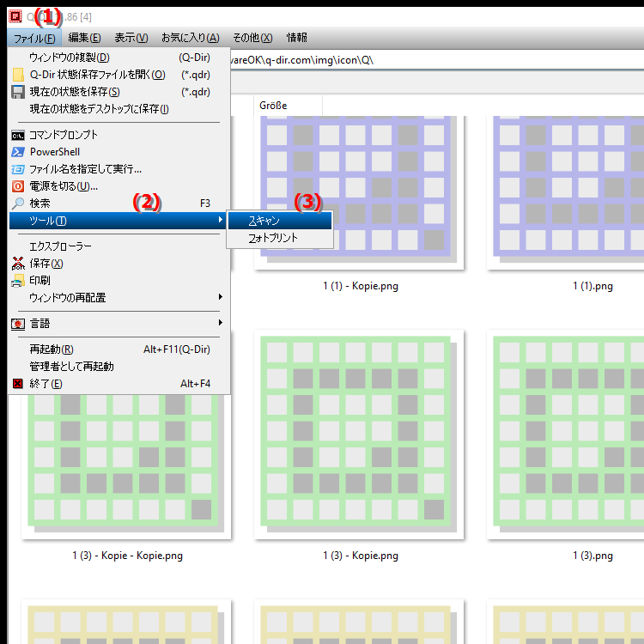Click the 保存(X) icon

point(18,264)
